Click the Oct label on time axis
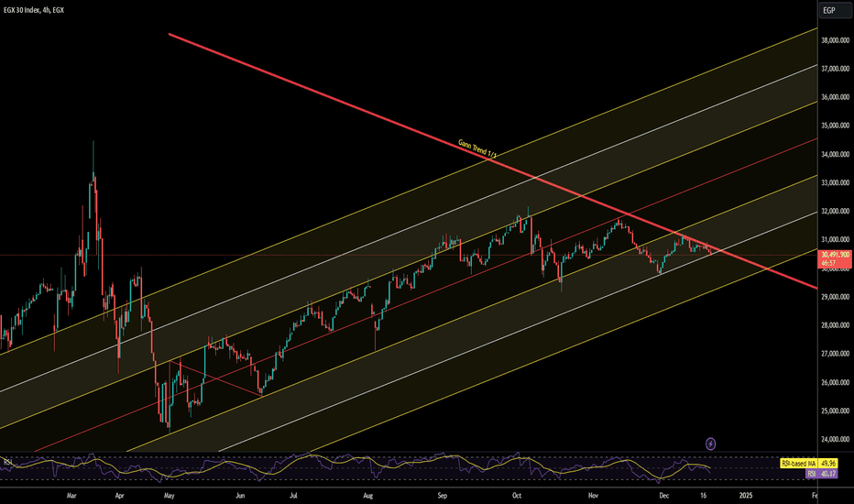Viewport: 854px width, 504px height. point(517,495)
